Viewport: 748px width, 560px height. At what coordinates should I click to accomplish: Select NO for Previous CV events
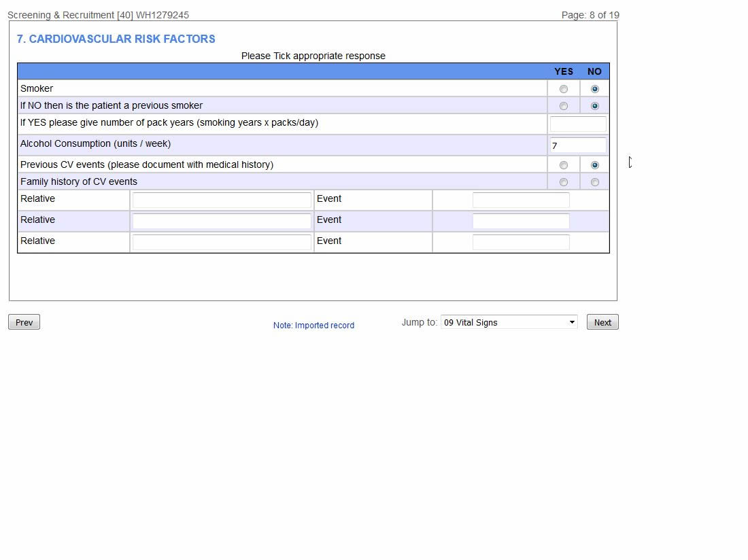594,164
